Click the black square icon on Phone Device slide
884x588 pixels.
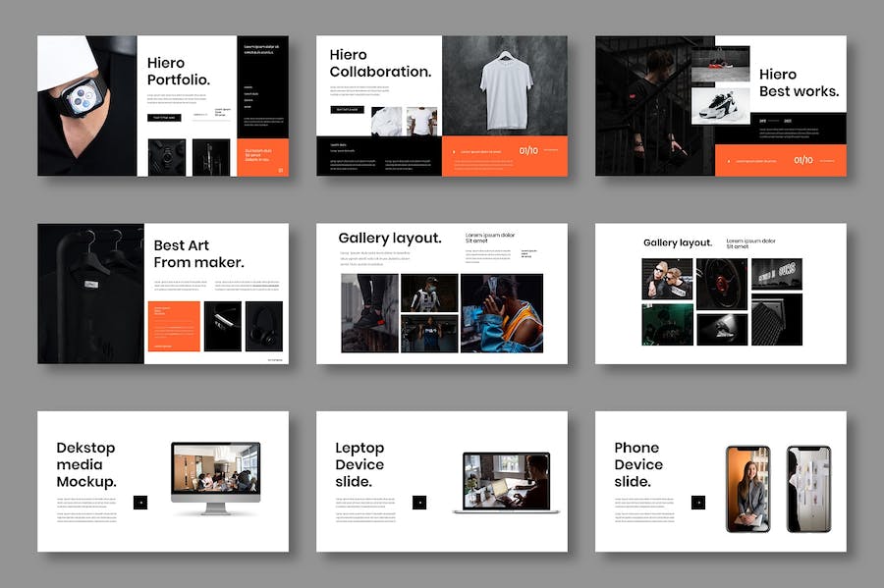698,503
